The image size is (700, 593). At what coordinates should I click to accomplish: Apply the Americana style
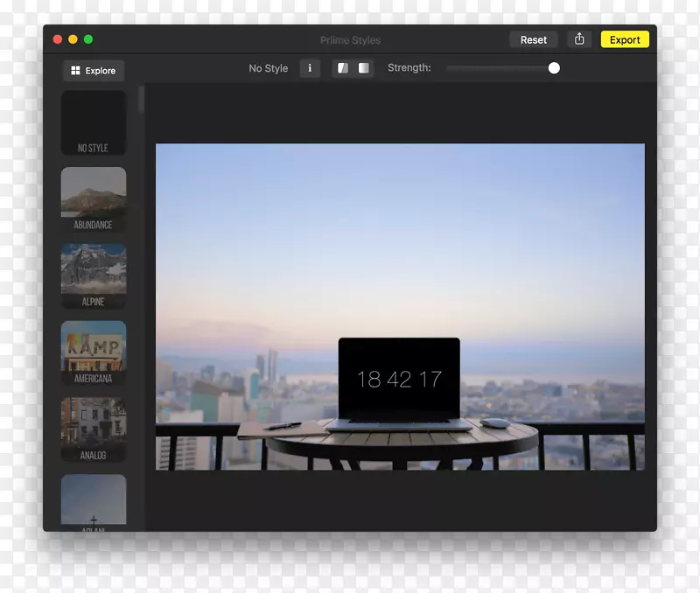(x=94, y=353)
